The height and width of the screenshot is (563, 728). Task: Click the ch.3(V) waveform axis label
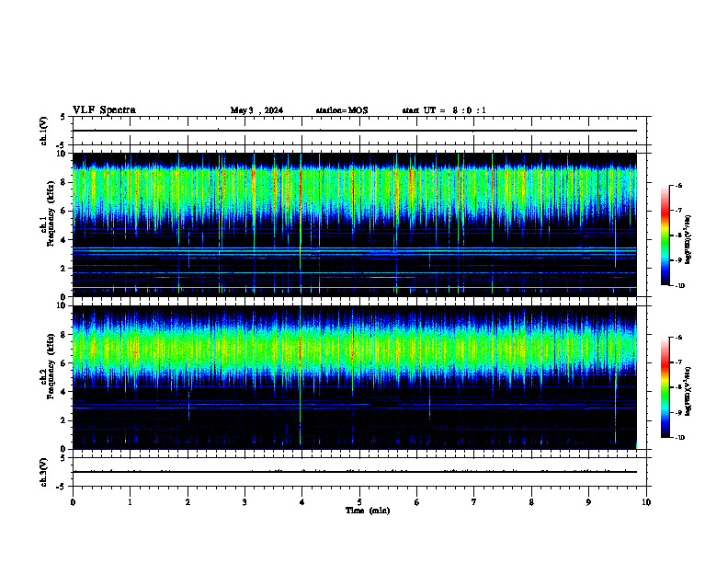[x=44, y=472]
